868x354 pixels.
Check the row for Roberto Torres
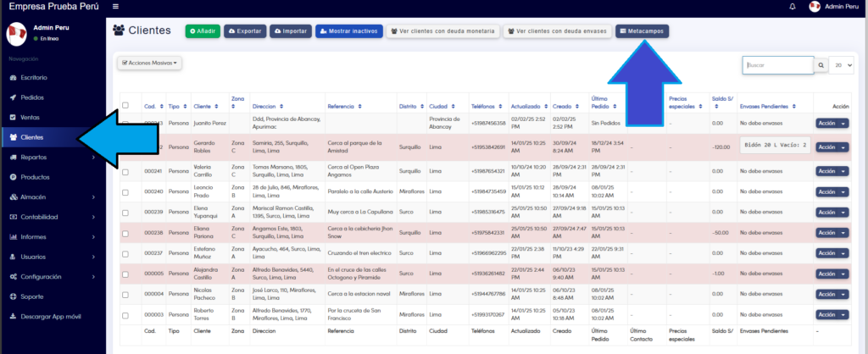coord(125,315)
